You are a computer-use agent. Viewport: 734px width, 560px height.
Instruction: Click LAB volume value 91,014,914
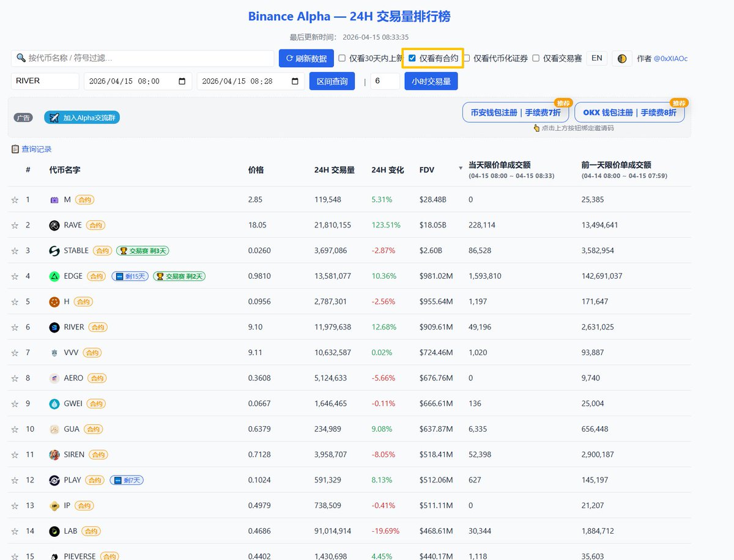coord(333,531)
